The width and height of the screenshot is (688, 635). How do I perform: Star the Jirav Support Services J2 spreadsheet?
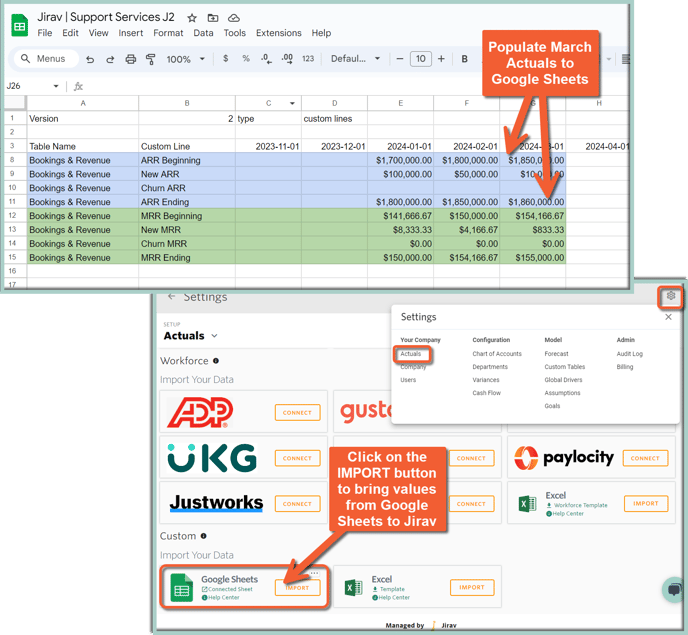(192, 18)
